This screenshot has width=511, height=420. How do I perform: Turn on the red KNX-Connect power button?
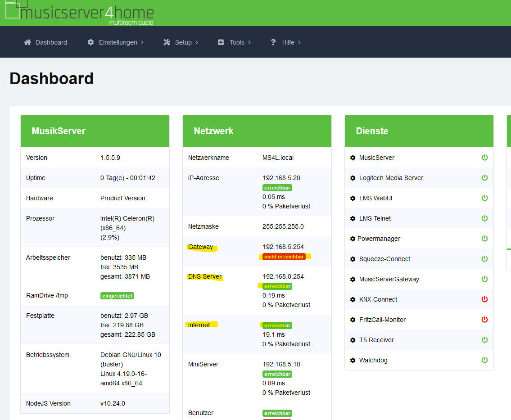484,299
